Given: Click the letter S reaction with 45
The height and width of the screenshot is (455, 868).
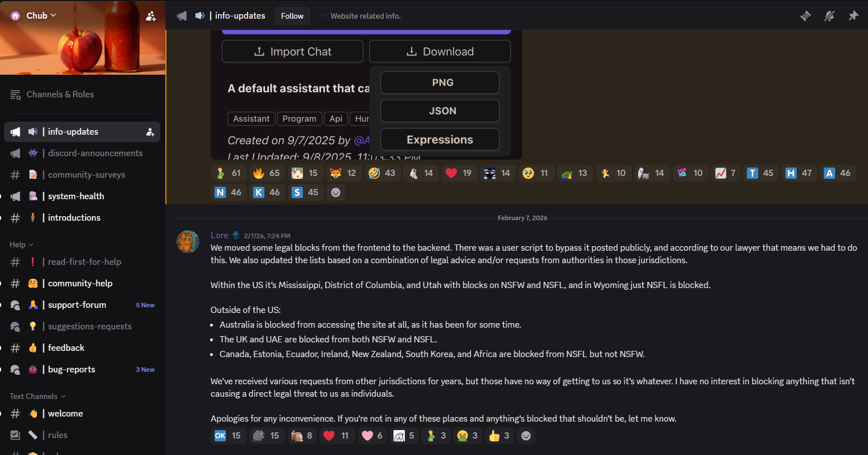Looking at the screenshot, I should pos(306,192).
